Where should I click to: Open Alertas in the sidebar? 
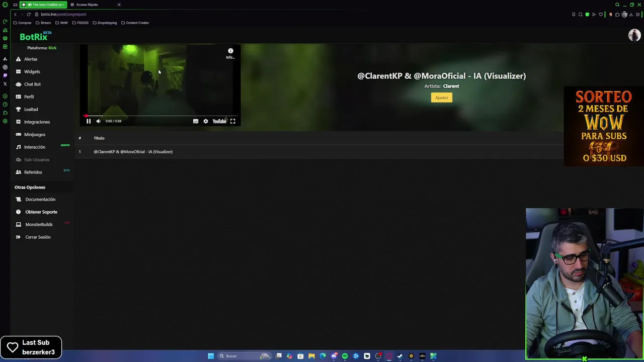(31, 59)
